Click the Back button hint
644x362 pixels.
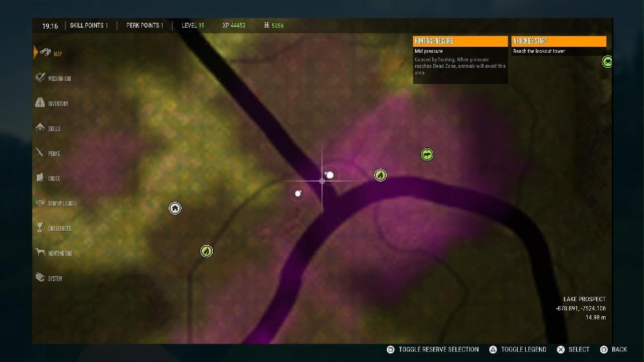(x=614, y=349)
